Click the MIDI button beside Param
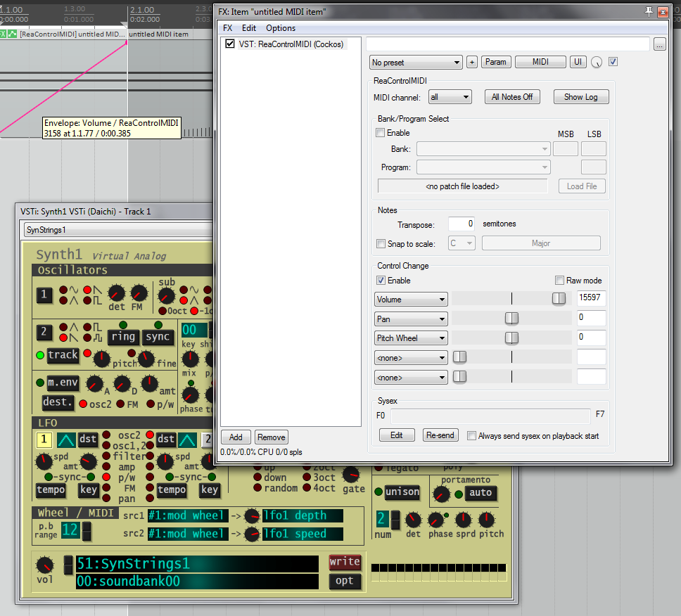 point(540,62)
